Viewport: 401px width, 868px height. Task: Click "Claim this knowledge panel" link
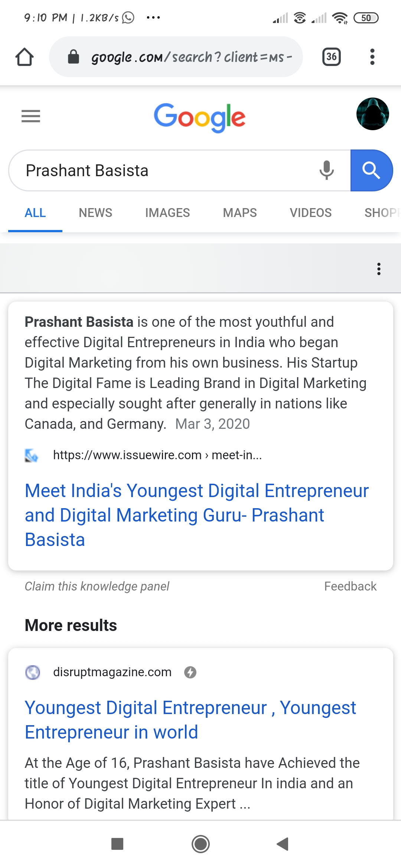(97, 586)
